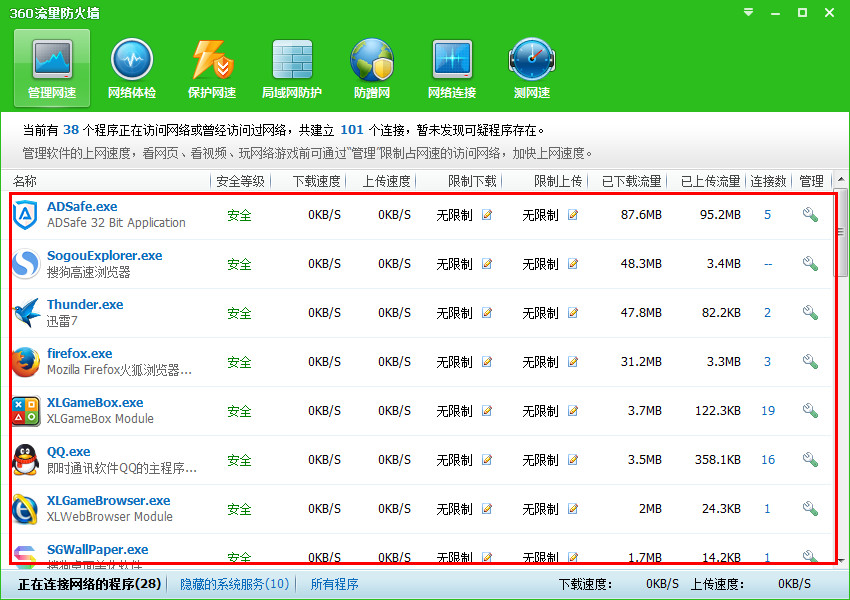
Task: Click the QQ.exe penguin icon
Action: [25, 460]
